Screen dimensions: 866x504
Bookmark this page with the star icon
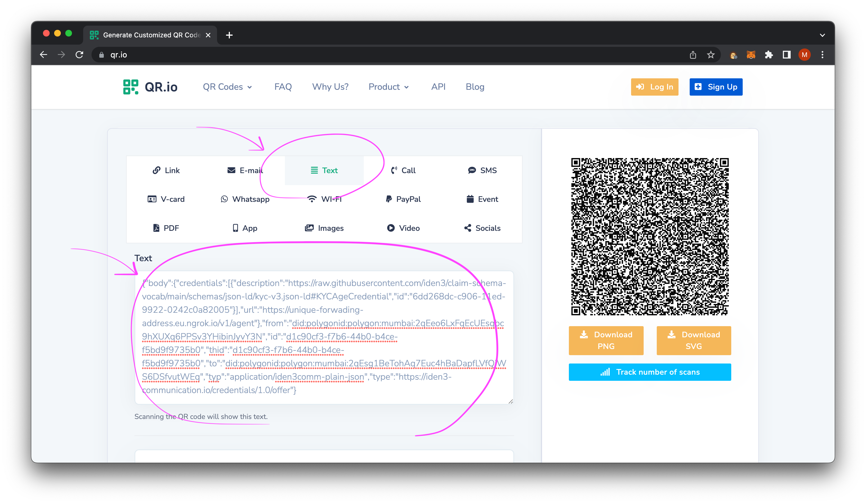coord(711,55)
